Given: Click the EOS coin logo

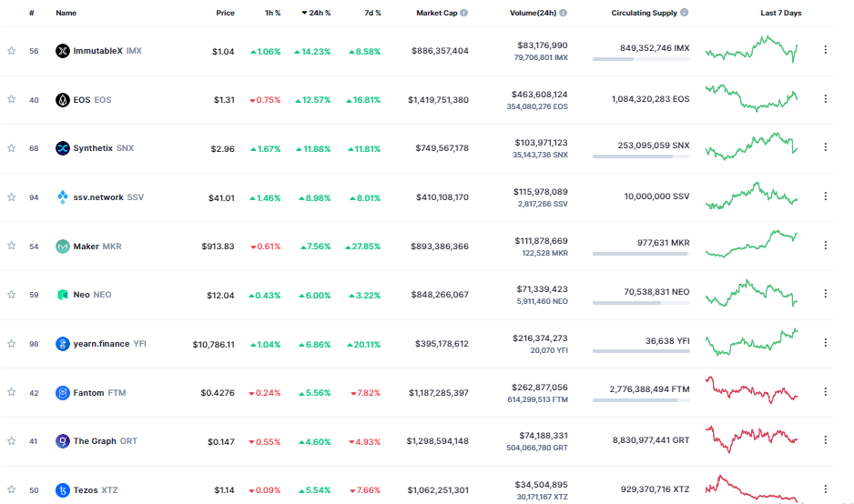Looking at the screenshot, I should tap(63, 99).
